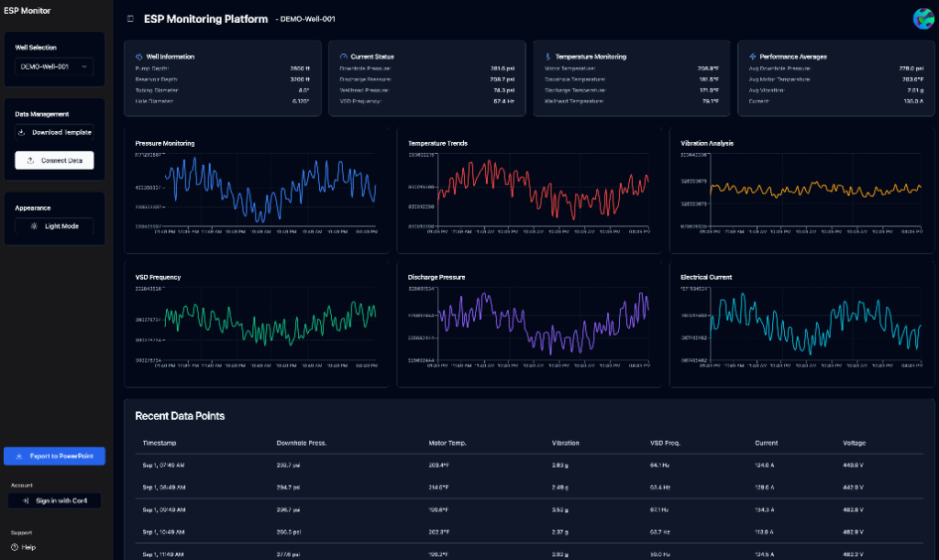Open the user avatar menu
Screen dimensions: 939x560
(923, 18)
